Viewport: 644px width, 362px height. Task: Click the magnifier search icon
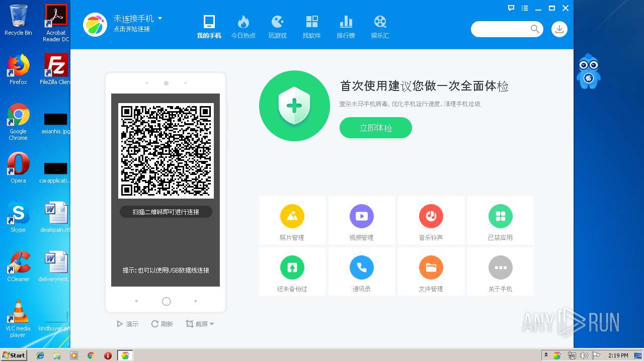pyautogui.click(x=535, y=29)
